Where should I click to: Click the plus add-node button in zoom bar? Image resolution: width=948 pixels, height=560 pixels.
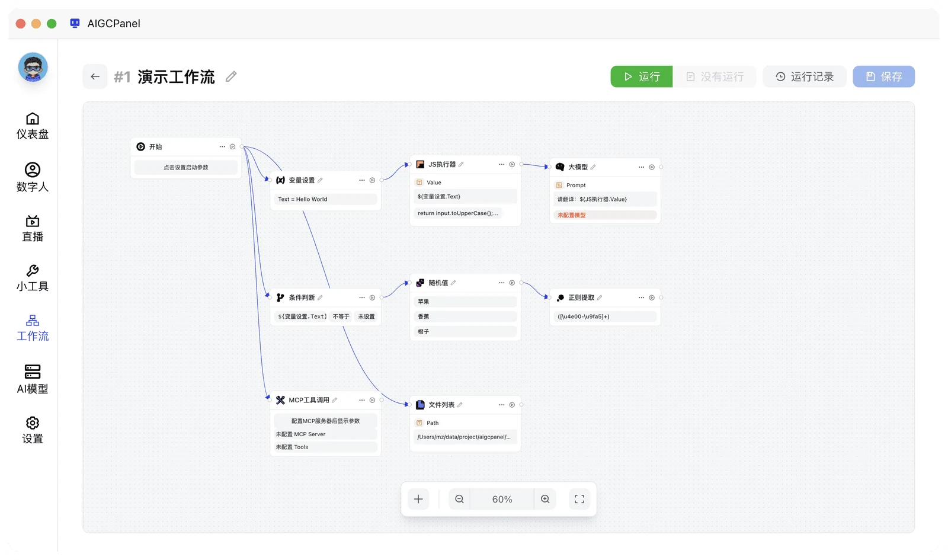(x=418, y=499)
